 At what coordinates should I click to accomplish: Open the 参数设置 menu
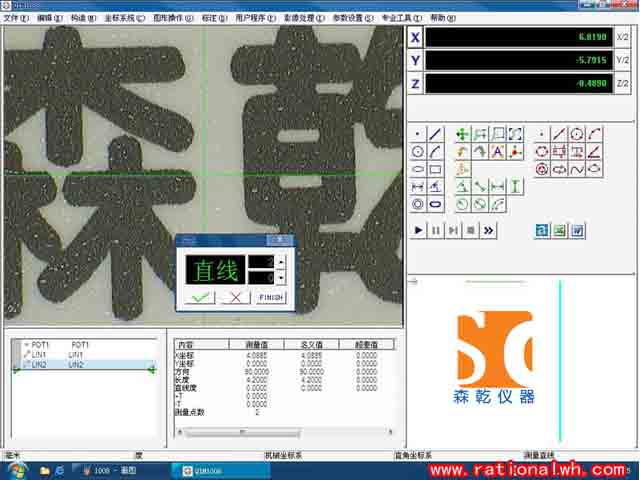[x=353, y=18]
